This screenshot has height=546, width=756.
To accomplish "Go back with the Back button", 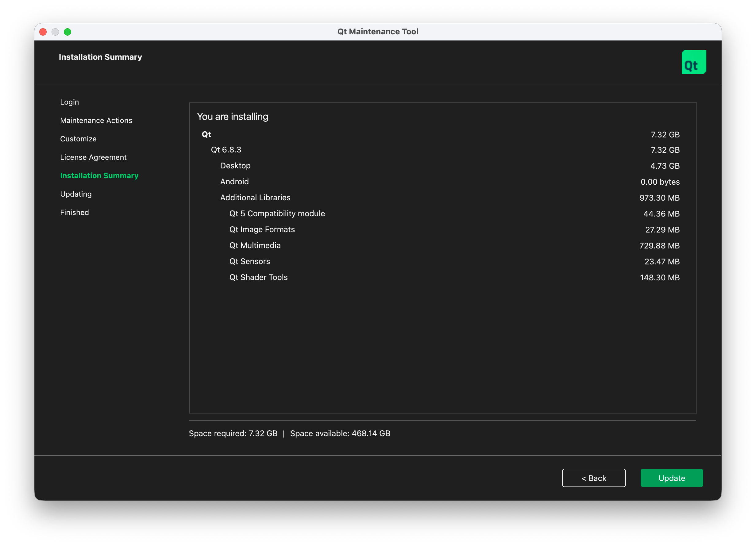I will (593, 478).
